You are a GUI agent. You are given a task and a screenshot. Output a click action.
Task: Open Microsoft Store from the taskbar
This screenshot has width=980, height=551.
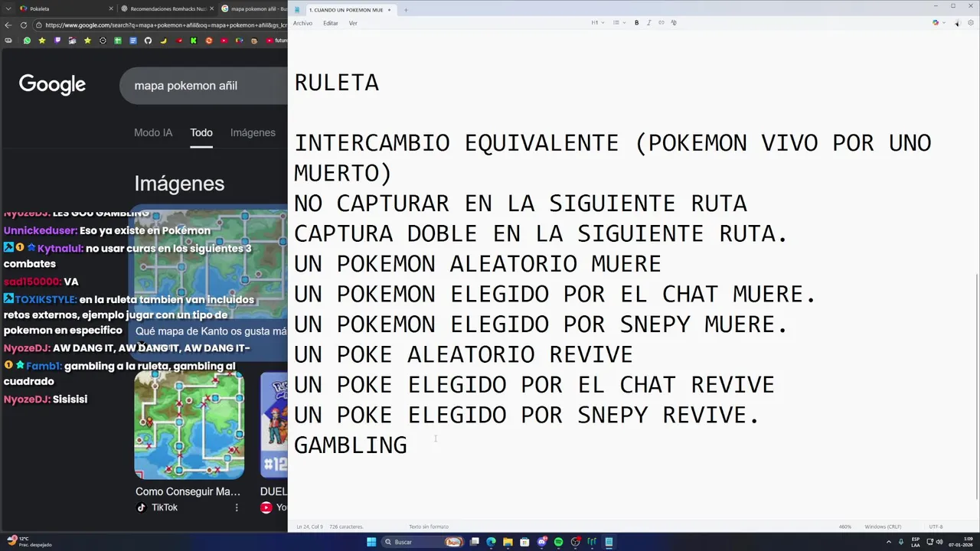(x=524, y=542)
